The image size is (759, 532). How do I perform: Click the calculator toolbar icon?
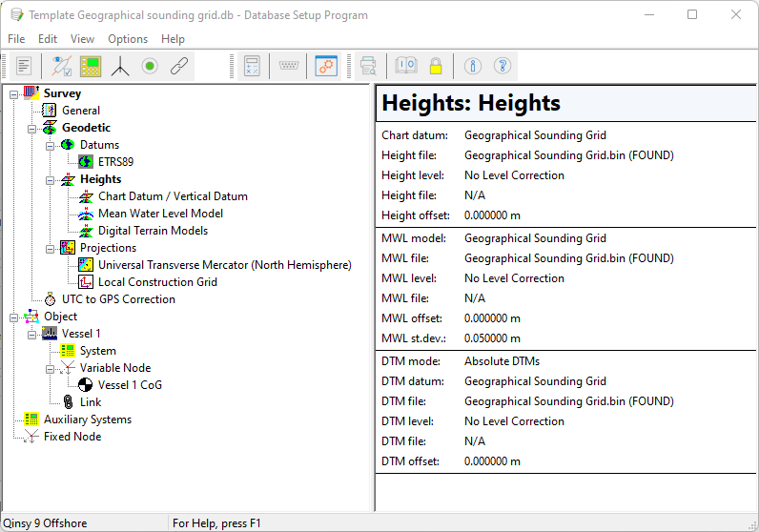tap(252, 66)
